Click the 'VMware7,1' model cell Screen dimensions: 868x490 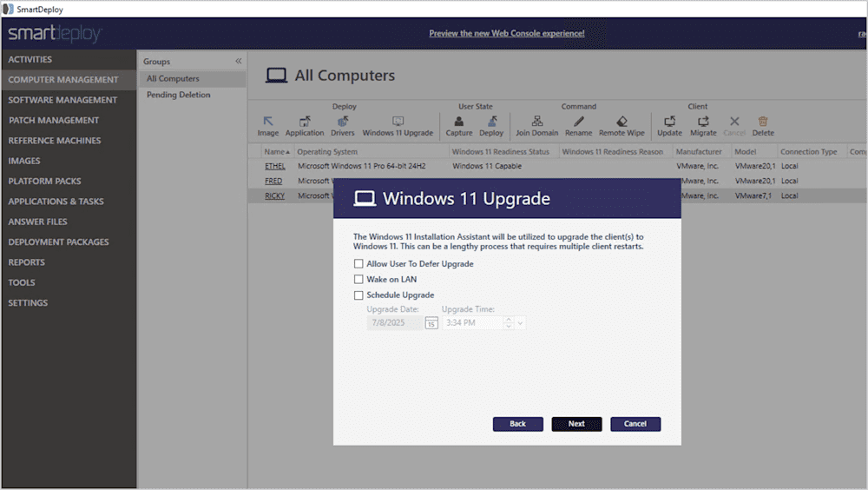click(x=753, y=196)
